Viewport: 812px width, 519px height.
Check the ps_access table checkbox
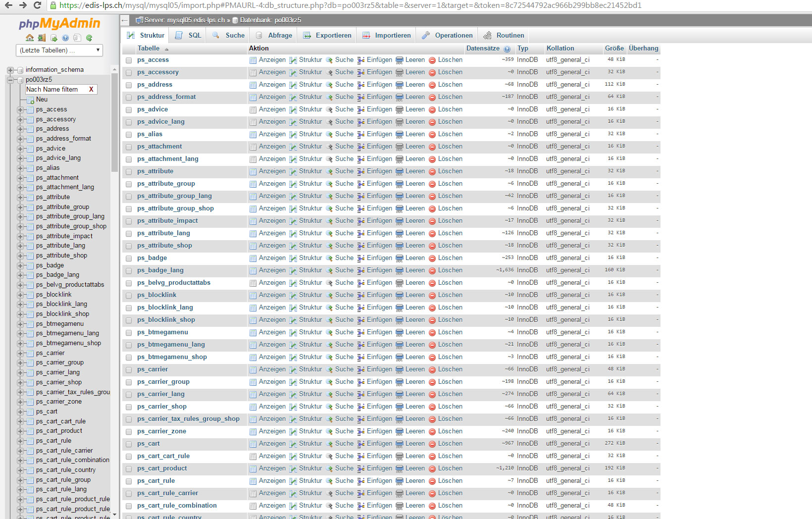[x=129, y=60]
